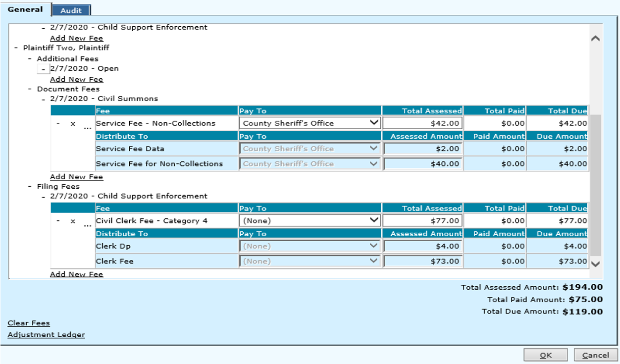The image size is (620, 364).
Task: Collapse the Civil Clerk Fee - Category 4 row
Action: tap(58, 221)
